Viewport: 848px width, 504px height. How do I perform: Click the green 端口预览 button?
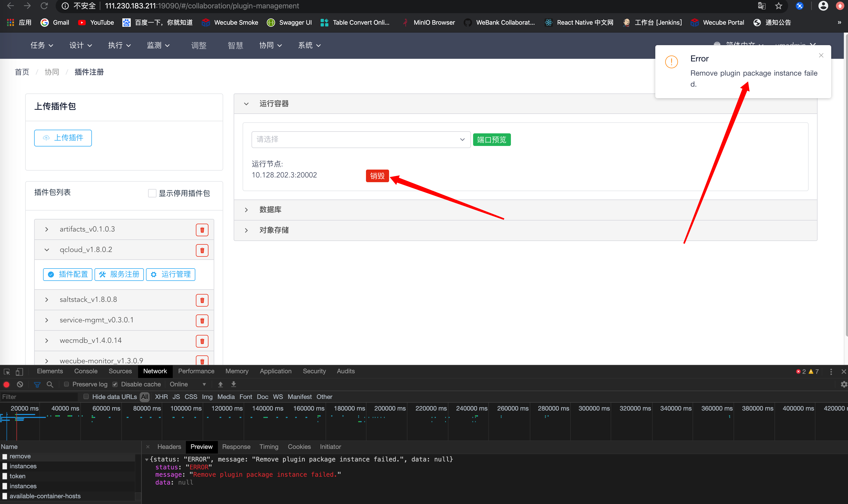coord(491,140)
